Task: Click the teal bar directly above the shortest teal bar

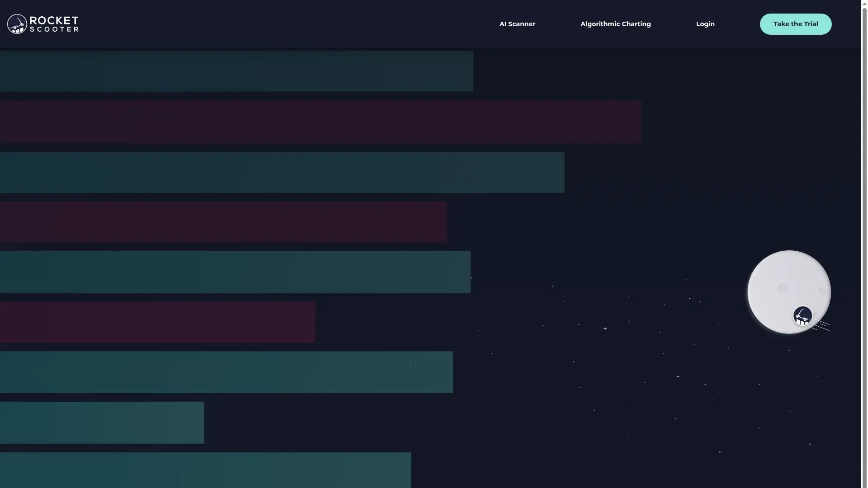Action: pos(226,372)
